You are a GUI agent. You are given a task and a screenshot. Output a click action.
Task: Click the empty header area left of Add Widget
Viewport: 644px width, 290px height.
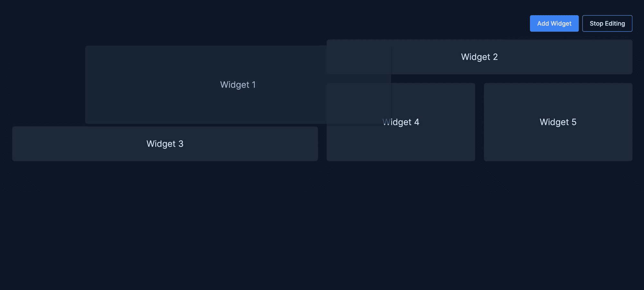pyautogui.click(x=264, y=23)
